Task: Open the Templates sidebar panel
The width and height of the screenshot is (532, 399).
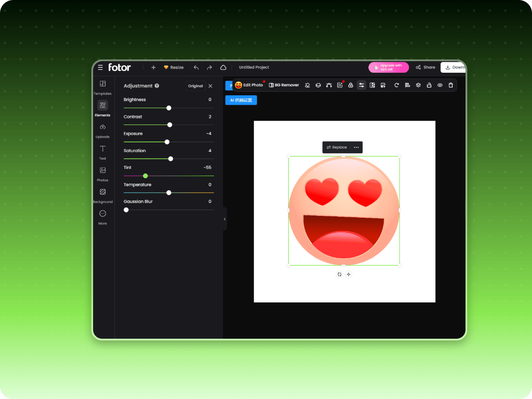Action: click(x=102, y=87)
